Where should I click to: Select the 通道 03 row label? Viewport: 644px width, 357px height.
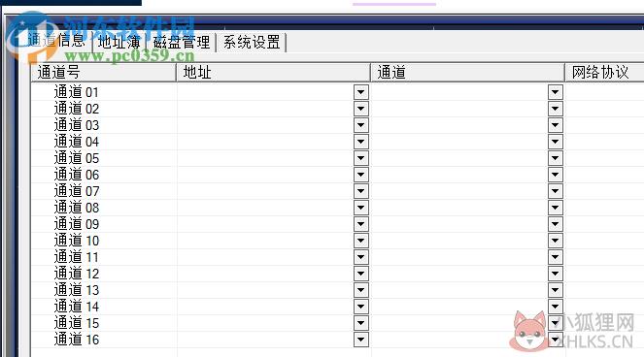77,125
